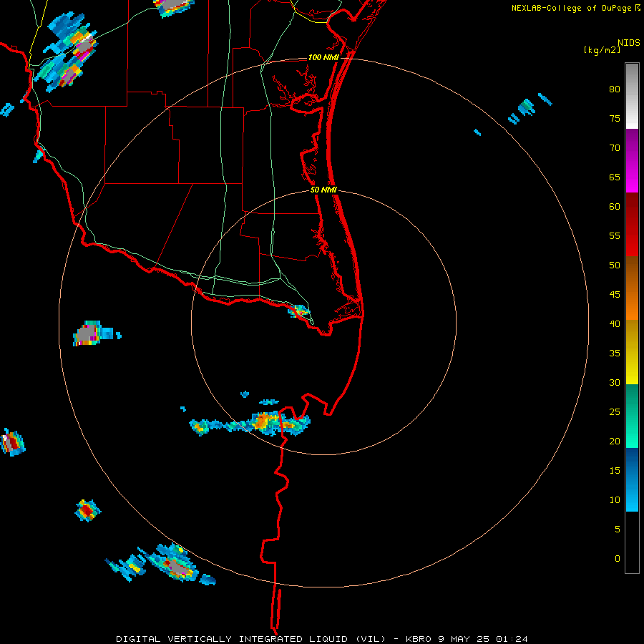Click the gray-core storm cluster at bottom left

(175, 564)
